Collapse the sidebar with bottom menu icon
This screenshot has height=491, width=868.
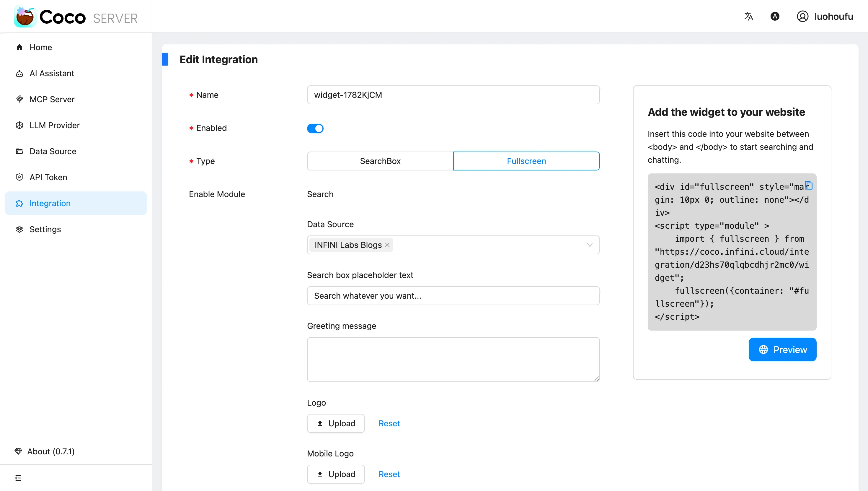(x=18, y=477)
